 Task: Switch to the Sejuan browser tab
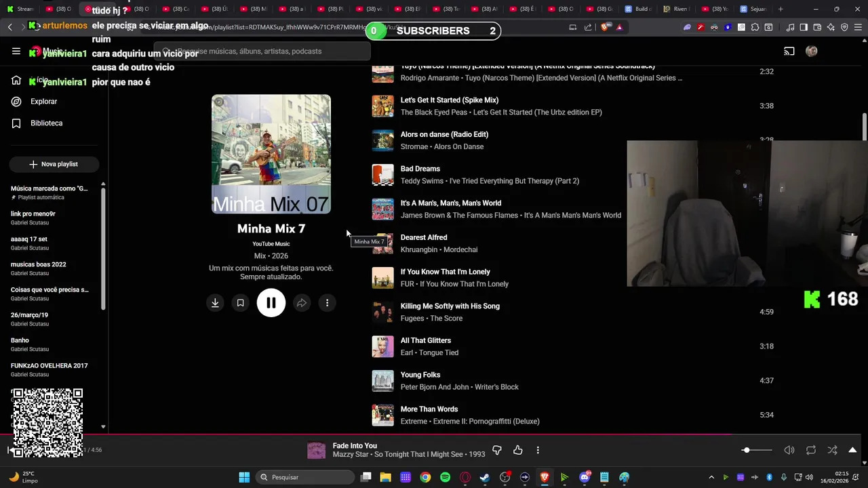point(754,9)
